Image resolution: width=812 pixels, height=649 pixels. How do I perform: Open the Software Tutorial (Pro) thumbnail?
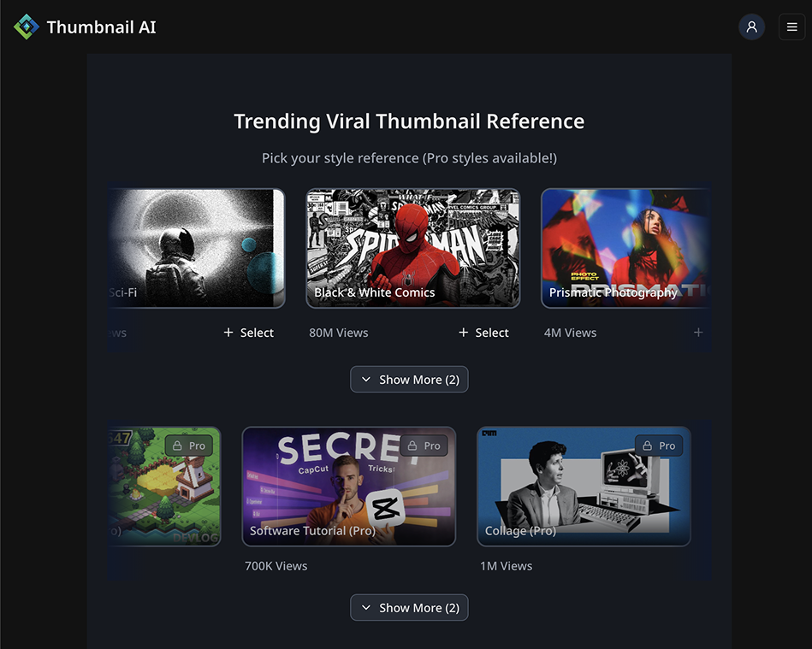click(349, 487)
